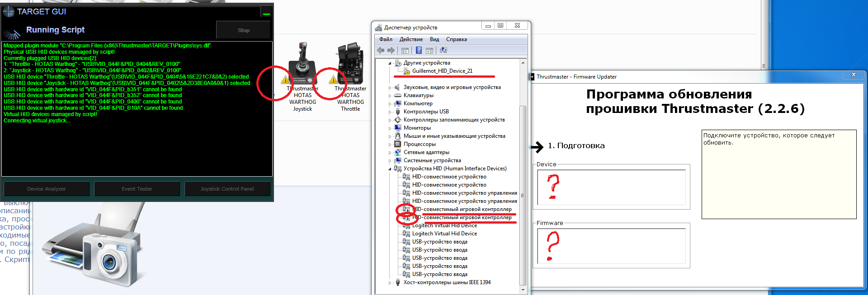Click the icon beside Хост-контроллеры шины IEEE 1394

(398, 282)
